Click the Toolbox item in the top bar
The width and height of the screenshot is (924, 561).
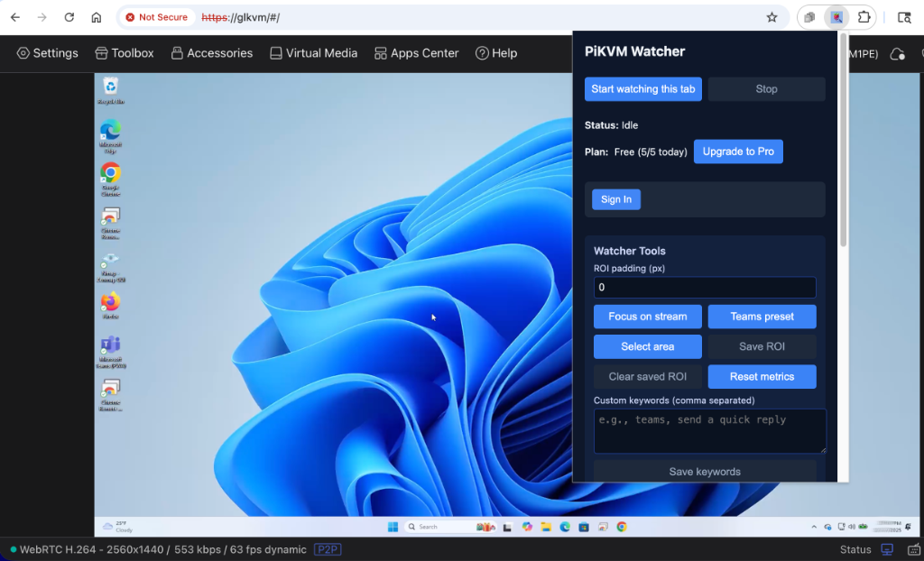click(125, 53)
